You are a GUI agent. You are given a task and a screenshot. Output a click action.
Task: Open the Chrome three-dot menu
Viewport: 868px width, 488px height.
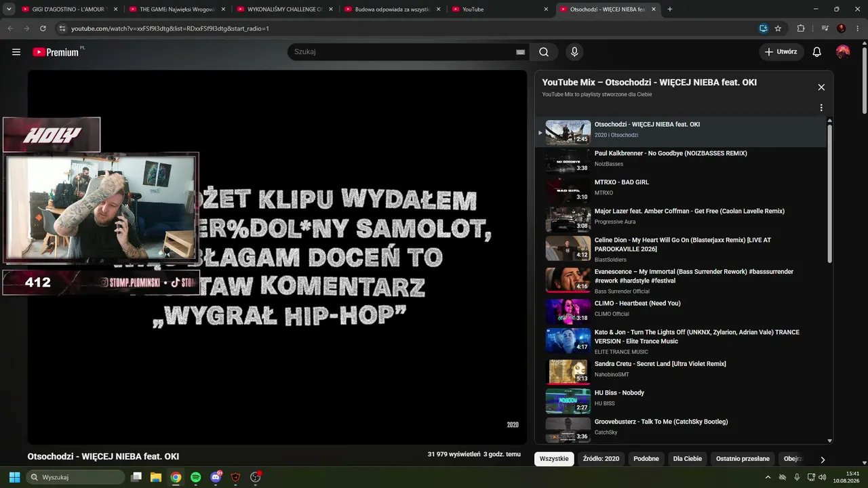click(x=858, y=28)
